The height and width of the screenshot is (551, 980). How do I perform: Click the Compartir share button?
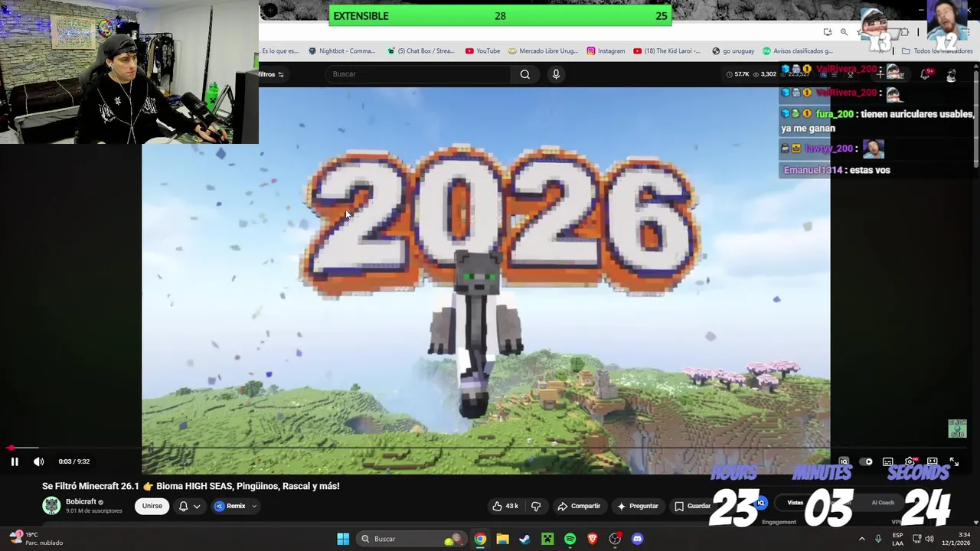click(x=579, y=506)
